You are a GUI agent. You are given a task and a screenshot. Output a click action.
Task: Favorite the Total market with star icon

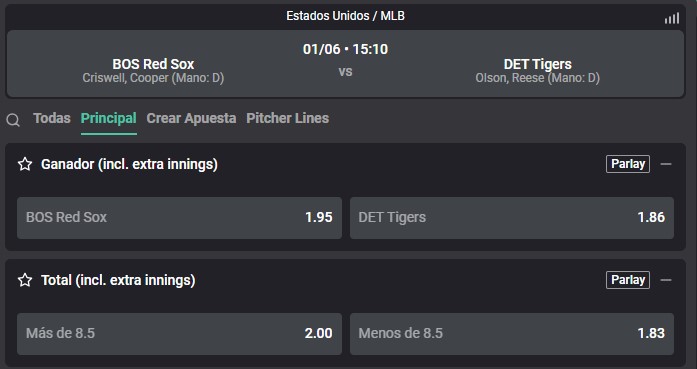pos(25,280)
